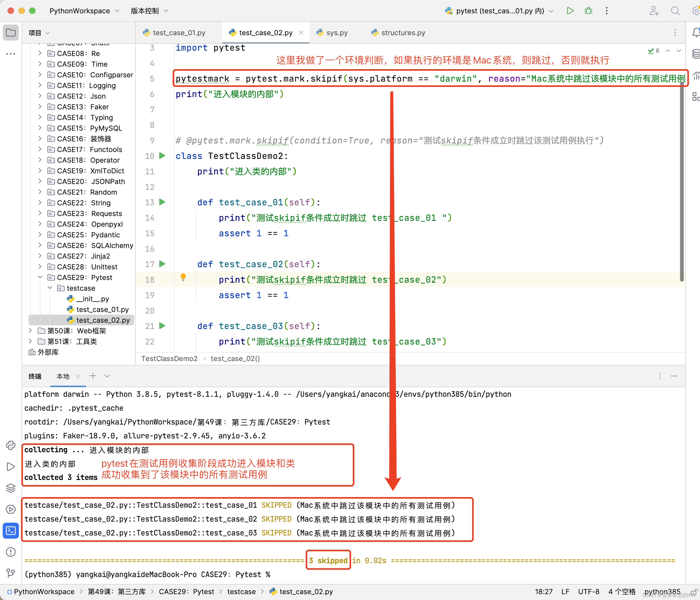The image size is (700, 600).
Task: Open the PythonWorkspace project dropdown
Action: coord(84,11)
